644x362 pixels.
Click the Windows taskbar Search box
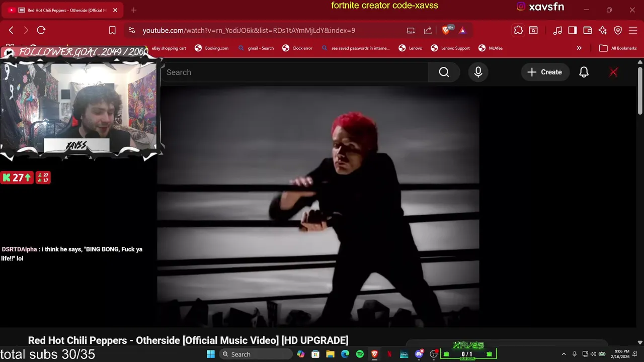click(255, 354)
